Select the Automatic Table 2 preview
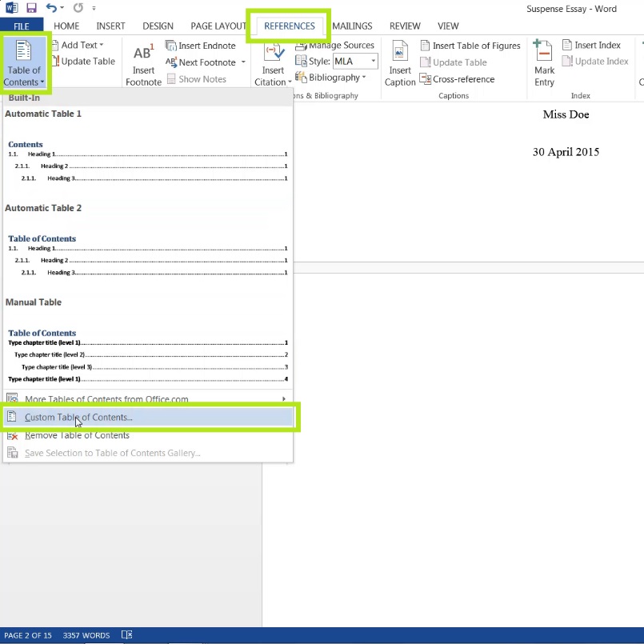 pyautogui.click(x=147, y=247)
